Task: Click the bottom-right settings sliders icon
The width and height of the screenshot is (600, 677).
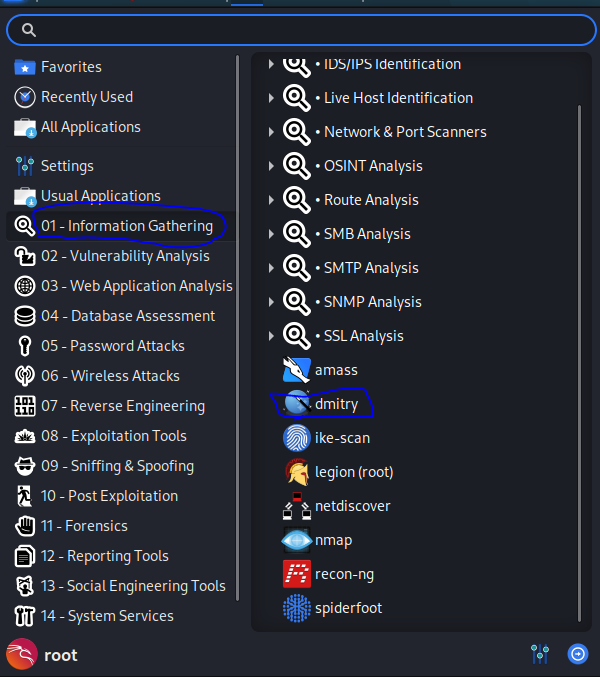Action: 540,654
